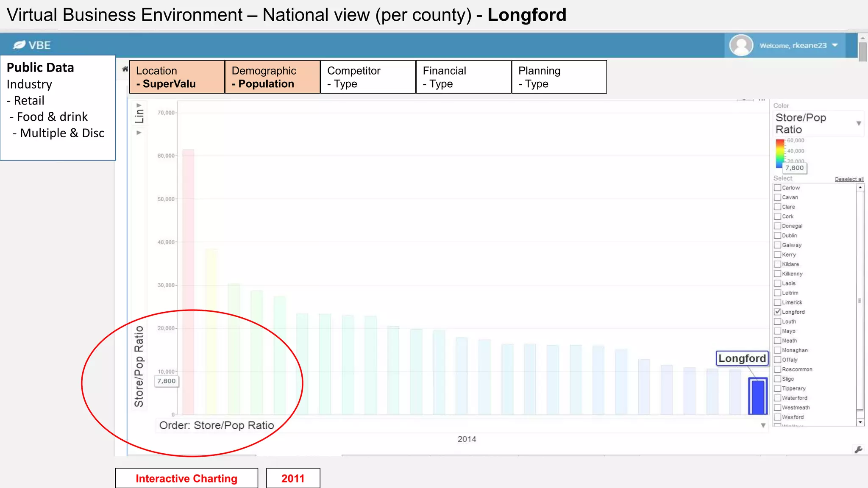This screenshot has height=488, width=868.
Task: Click the highlighted blue Longford bar
Action: 758,396
